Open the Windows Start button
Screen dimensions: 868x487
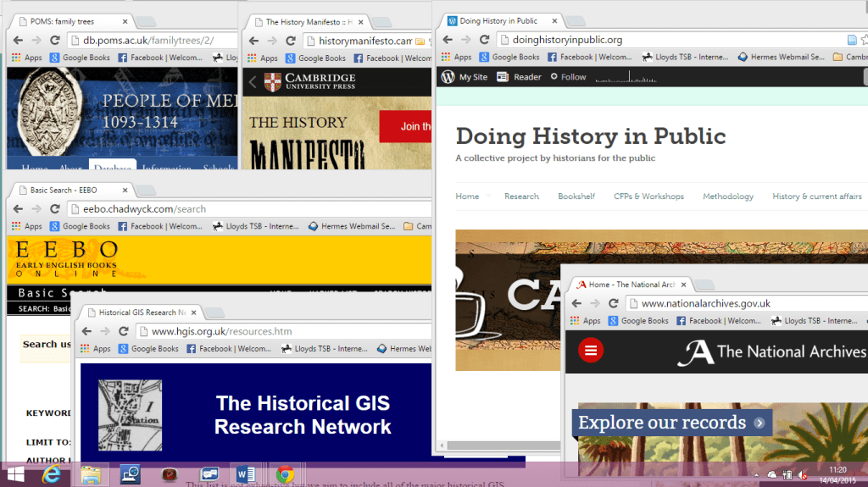pos(15,475)
